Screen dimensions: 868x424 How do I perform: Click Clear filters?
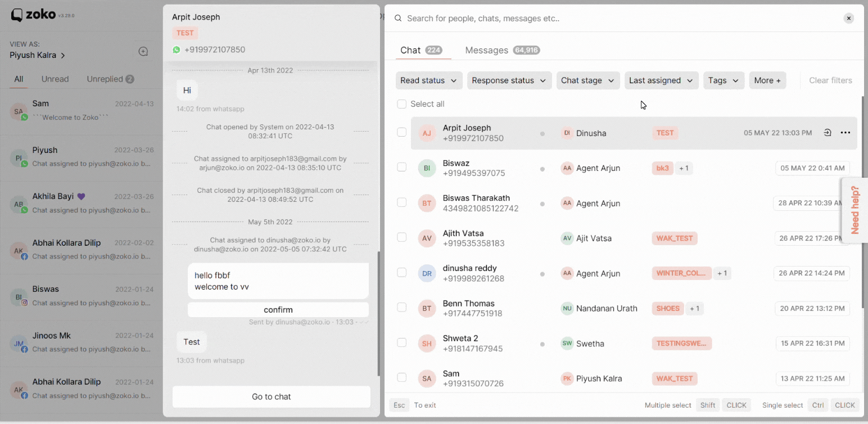[830, 80]
